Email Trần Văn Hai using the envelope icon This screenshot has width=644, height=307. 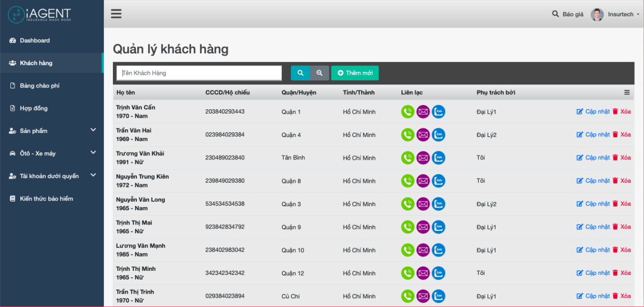(423, 135)
